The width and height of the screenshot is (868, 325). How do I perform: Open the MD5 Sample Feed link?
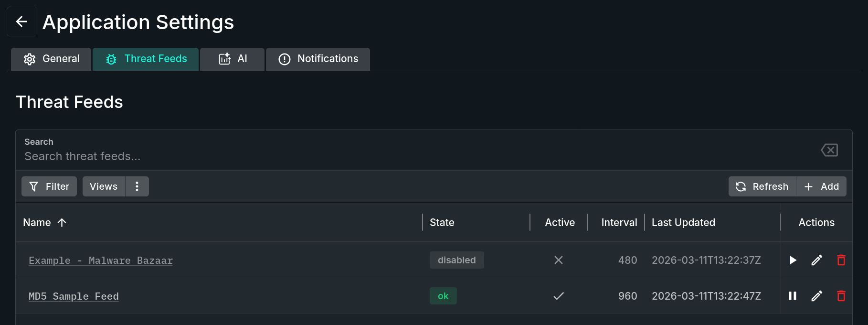(74, 296)
